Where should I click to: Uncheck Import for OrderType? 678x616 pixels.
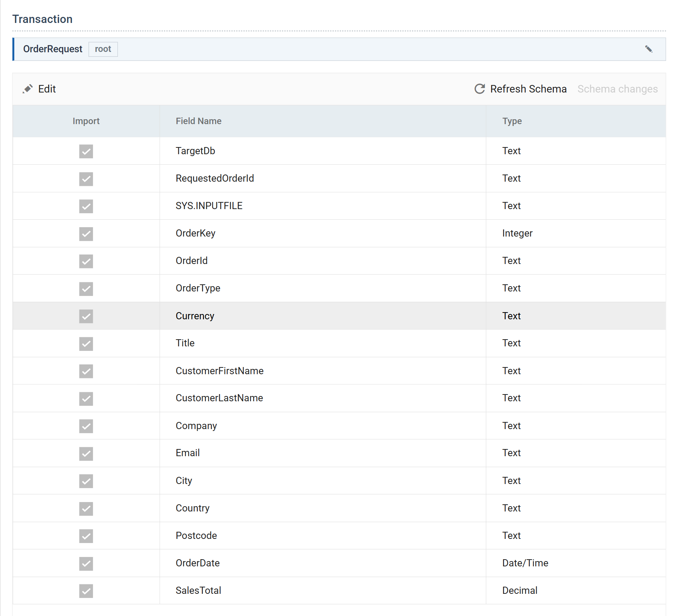[x=86, y=288]
